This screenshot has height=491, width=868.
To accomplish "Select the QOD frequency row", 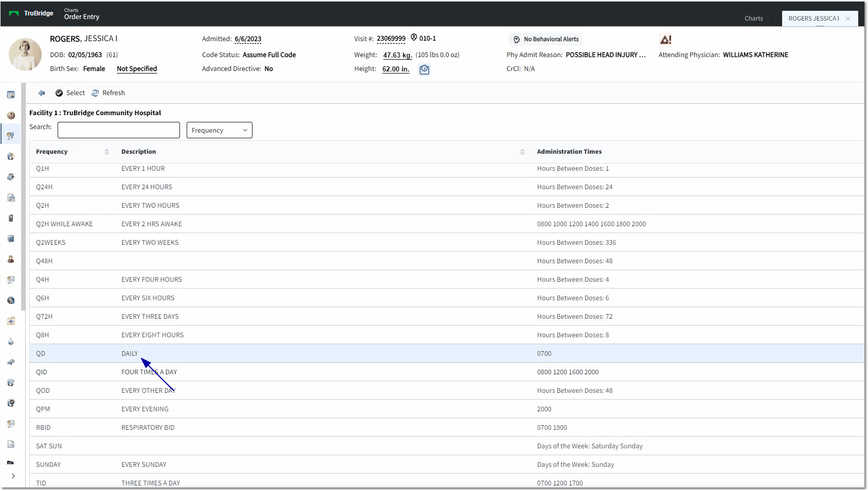I will 447,390.
